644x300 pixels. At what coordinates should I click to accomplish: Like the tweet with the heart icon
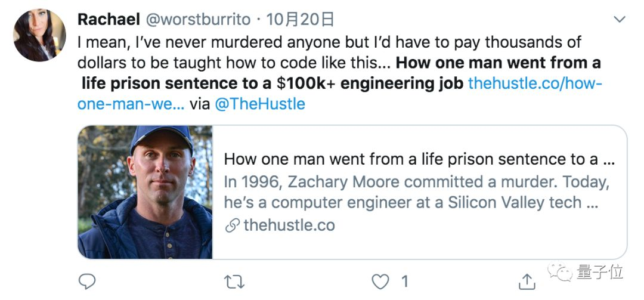380,282
